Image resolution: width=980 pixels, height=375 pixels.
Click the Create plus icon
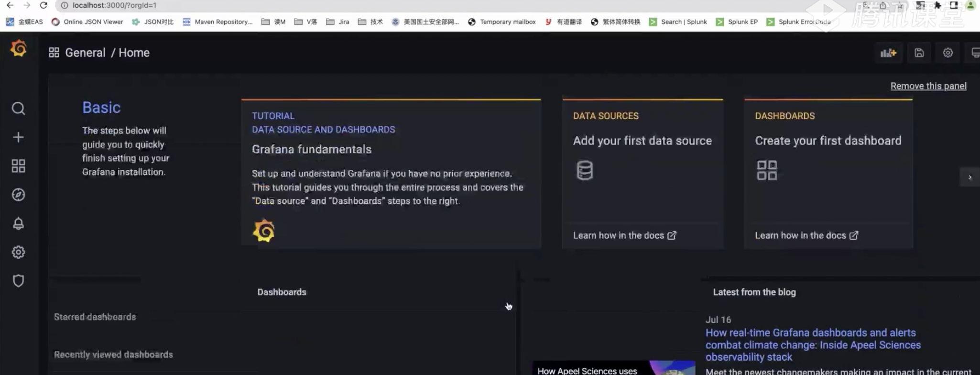point(18,137)
